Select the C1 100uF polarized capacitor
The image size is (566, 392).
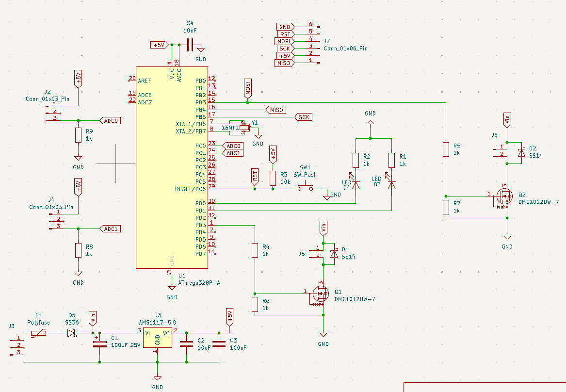pyautogui.click(x=100, y=343)
